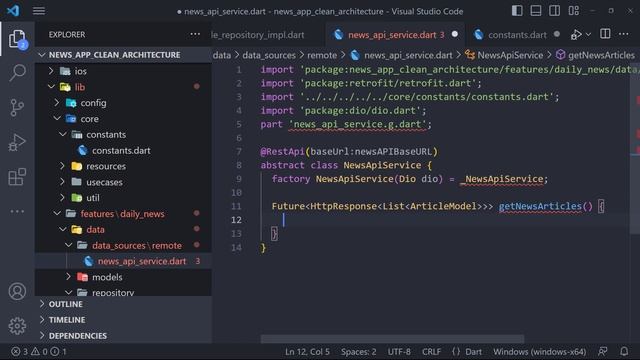Image resolution: width=640 pixels, height=360 pixels.
Task: Open the Explorer view in activity bar
Action: 17,39
